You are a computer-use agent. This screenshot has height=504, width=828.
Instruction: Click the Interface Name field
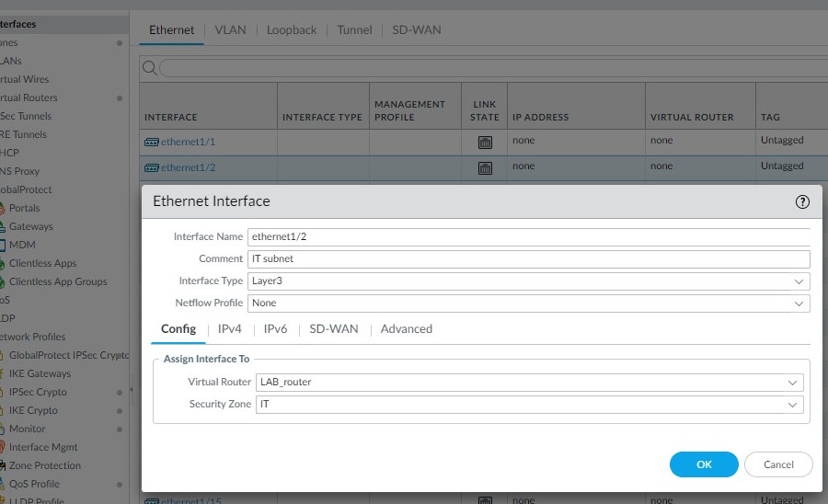click(529, 237)
